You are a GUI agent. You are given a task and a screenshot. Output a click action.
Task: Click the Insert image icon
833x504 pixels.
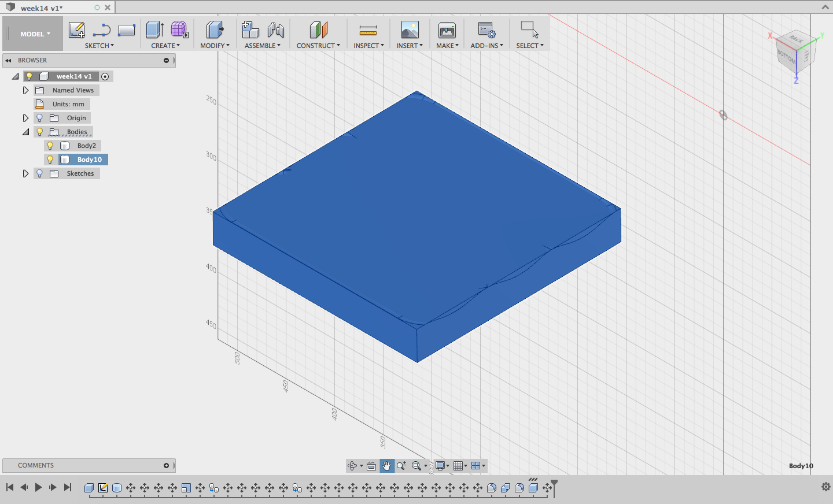(x=410, y=29)
